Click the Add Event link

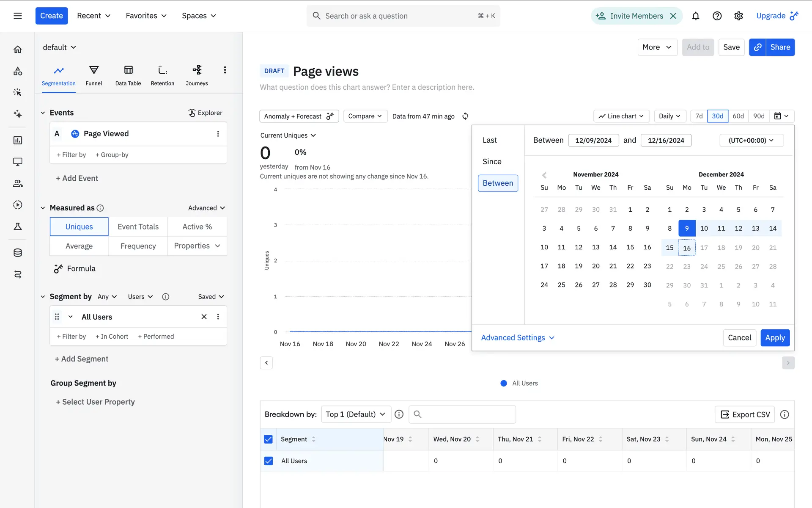pos(77,178)
